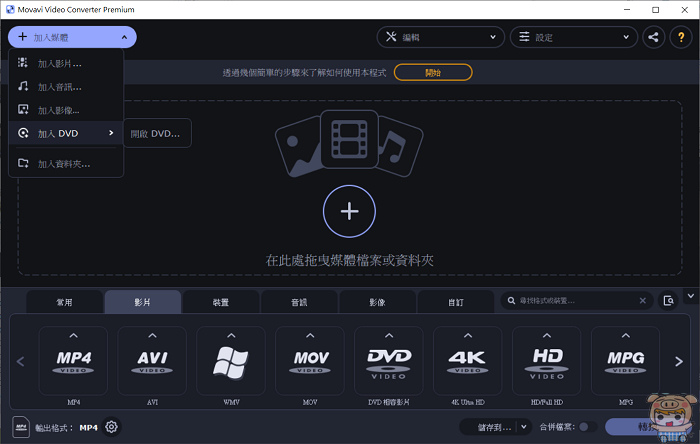Screen dimensions: 700x444
Task: Choose the HD/Full HD format icon
Action: pyautogui.click(x=546, y=361)
